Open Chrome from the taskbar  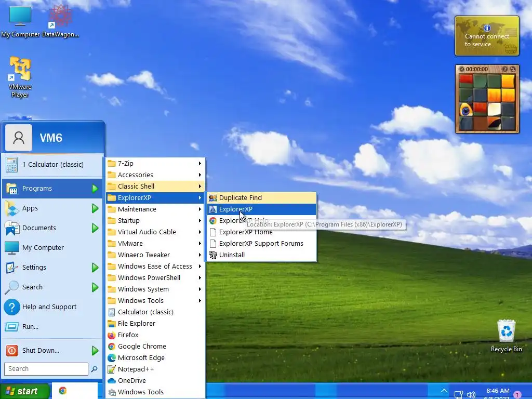pos(63,391)
